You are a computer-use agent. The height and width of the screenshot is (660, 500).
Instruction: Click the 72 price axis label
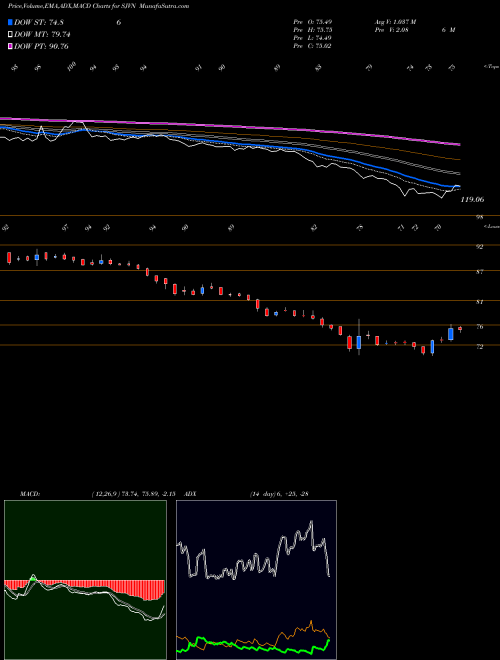479,346
